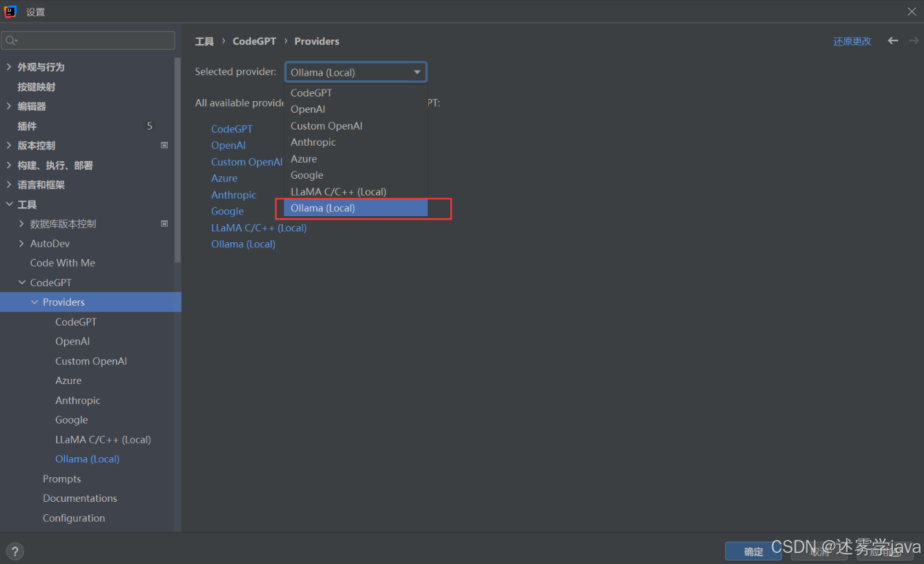The width and height of the screenshot is (924, 564).
Task: Click the forward arrow navigation icon
Action: point(914,41)
